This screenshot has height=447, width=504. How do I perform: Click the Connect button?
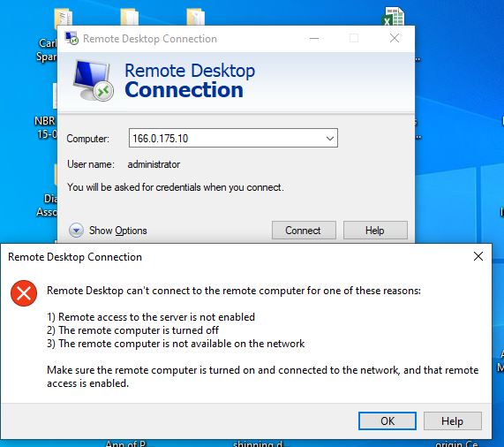point(304,231)
